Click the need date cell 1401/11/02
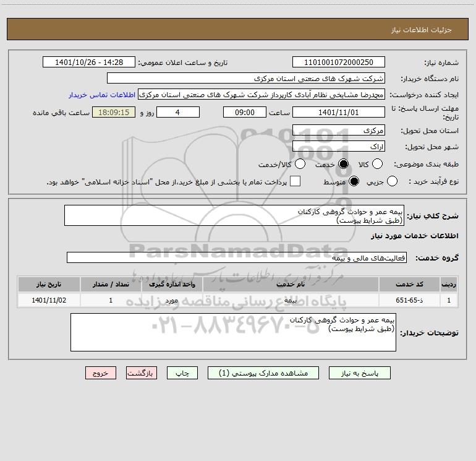This screenshot has width=476, height=461. 49,300
